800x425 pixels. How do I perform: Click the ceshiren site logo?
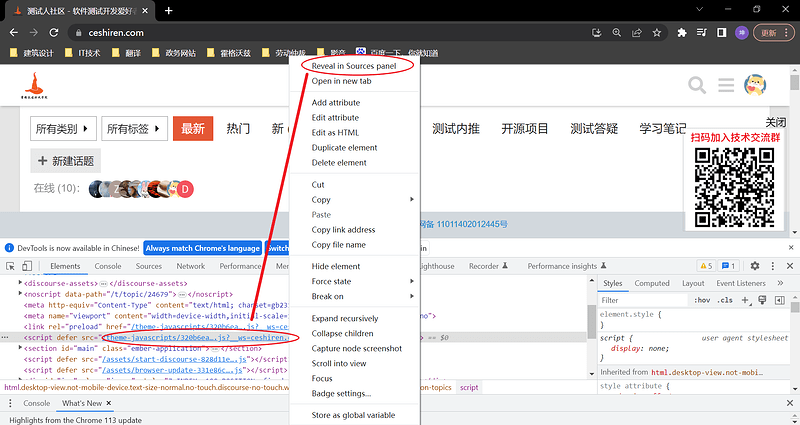tap(34, 85)
